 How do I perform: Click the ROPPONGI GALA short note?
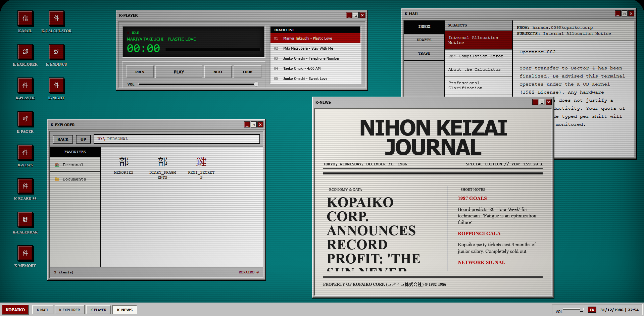pyautogui.click(x=479, y=233)
